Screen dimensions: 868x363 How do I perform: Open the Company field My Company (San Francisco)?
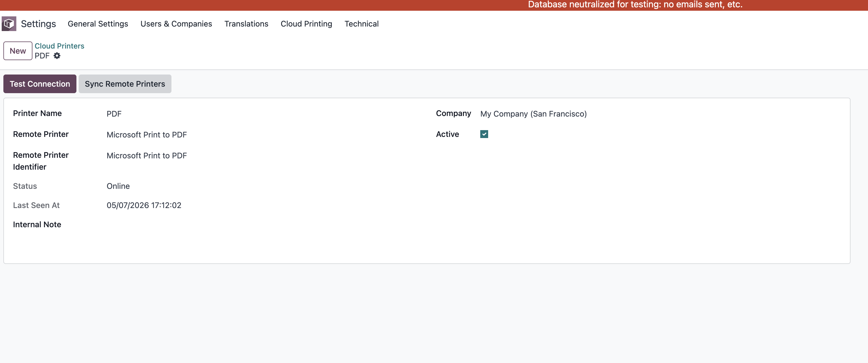(660, 114)
